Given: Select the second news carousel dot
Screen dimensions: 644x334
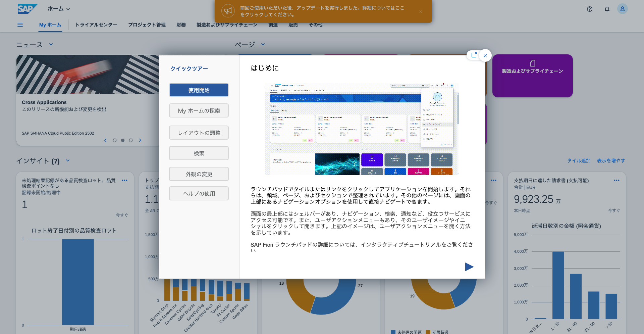Looking at the screenshot, I should click(123, 140).
